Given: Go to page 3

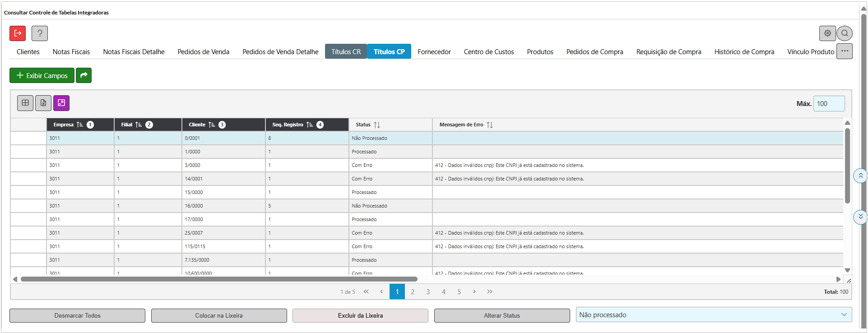Looking at the screenshot, I should click(428, 291).
